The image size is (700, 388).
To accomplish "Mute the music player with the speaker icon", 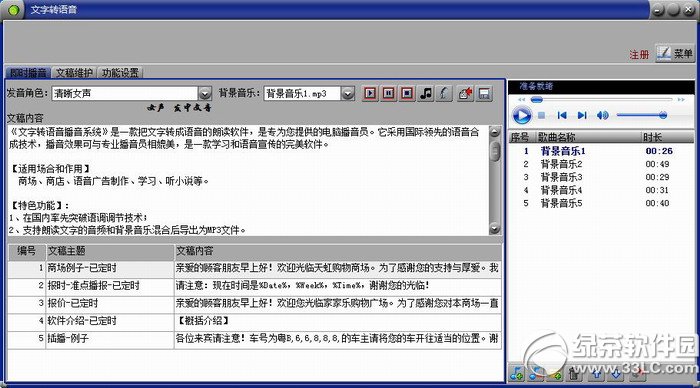I will pyautogui.click(x=603, y=115).
